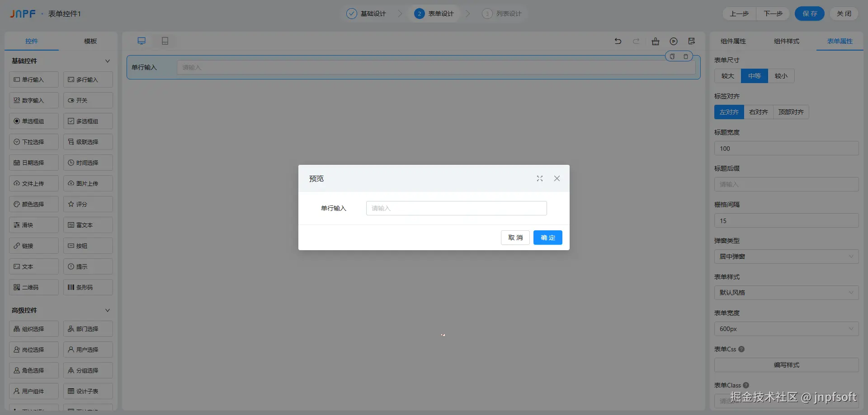Click the 确定 button in the preview dialog
This screenshot has height=415, width=868.
[548, 238]
